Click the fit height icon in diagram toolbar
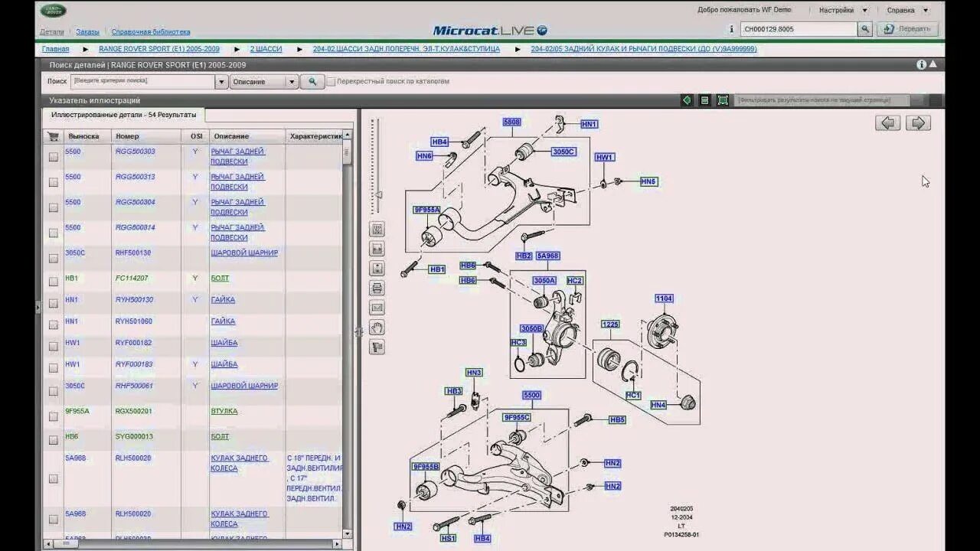The image size is (980, 551). point(377,269)
